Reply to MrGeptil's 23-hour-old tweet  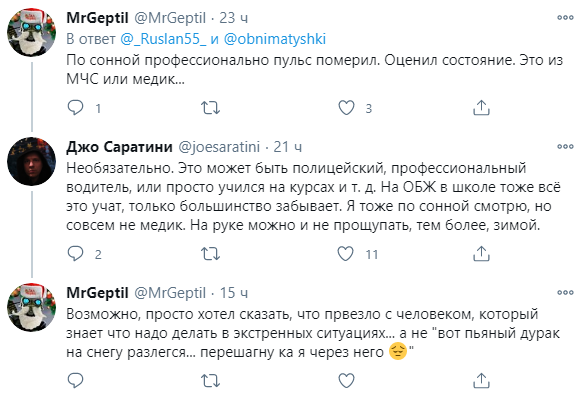(75, 108)
